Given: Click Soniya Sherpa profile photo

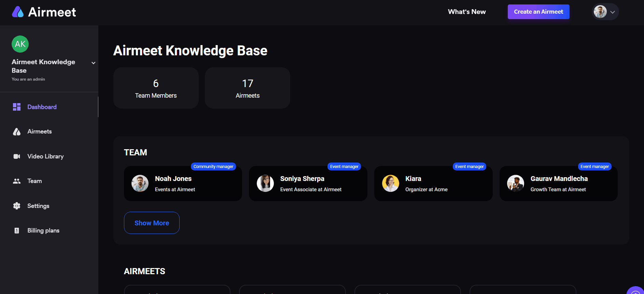Looking at the screenshot, I should point(265,183).
